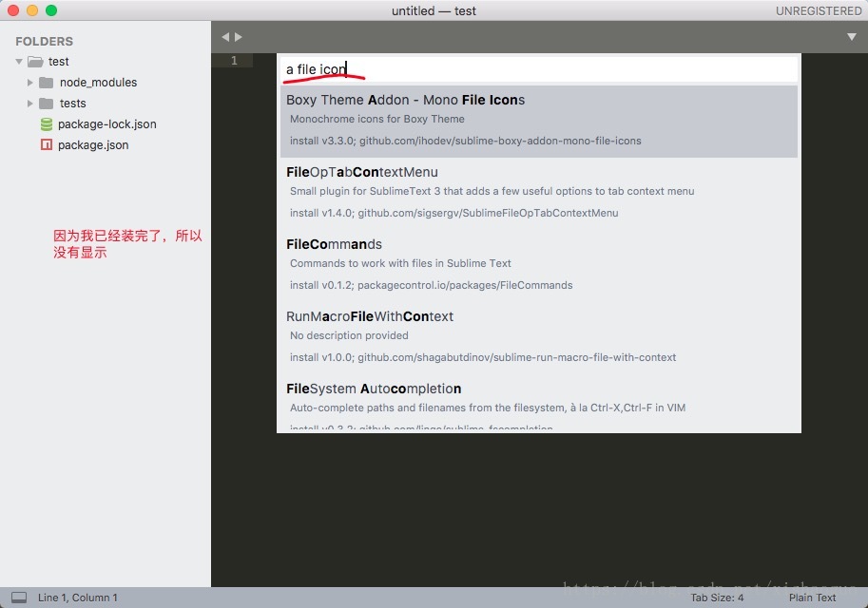
Task: Click line number 1 in the gutter
Action: [234, 60]
